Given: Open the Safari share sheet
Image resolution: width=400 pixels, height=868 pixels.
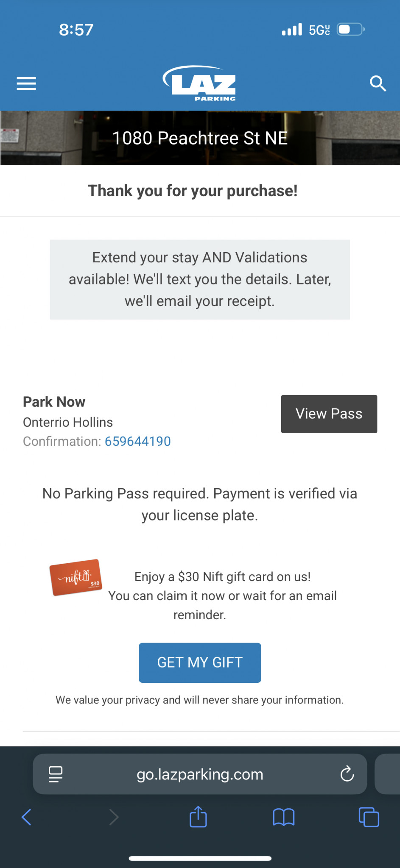Looking at the screenshot, I should (198, 817).
